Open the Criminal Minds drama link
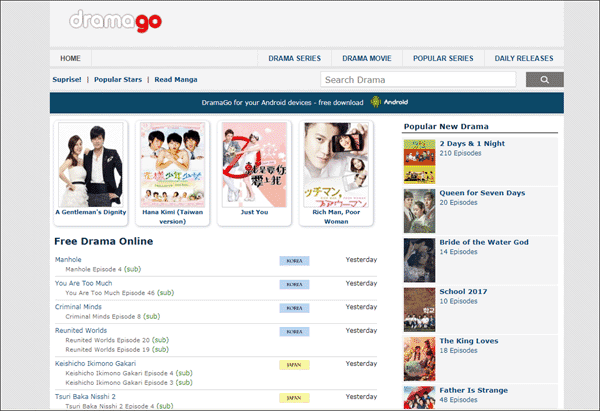Screen dimensions: 600x411 coord(78,307)
